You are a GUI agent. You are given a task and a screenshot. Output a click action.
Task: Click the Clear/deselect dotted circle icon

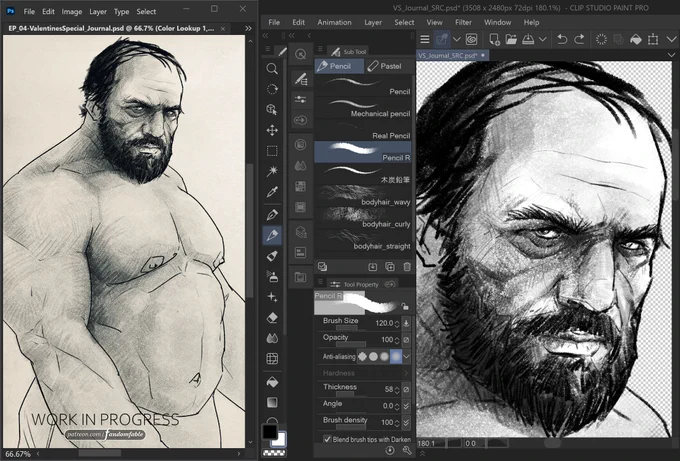coord(601,39)
